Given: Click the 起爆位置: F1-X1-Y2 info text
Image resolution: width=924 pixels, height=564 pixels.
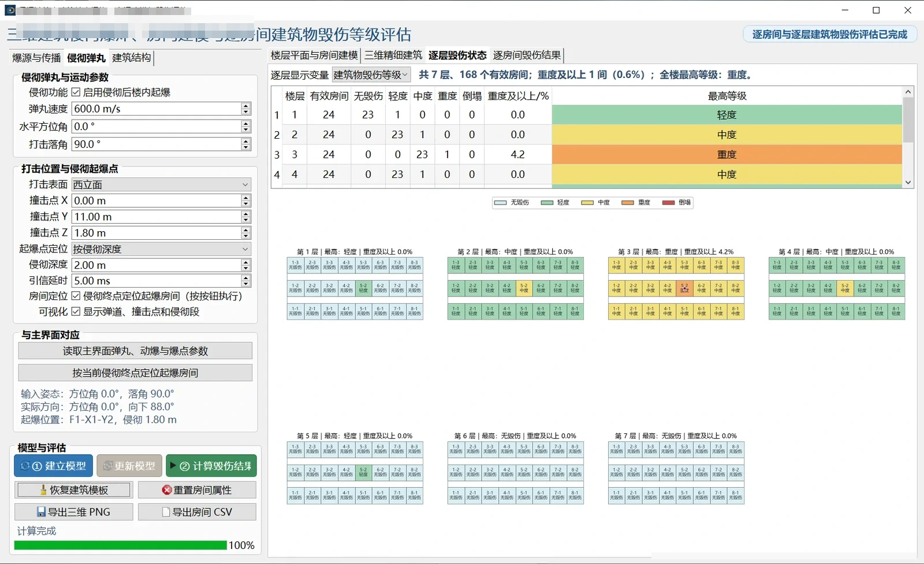Looking at the screenshot, I should 99,420.
